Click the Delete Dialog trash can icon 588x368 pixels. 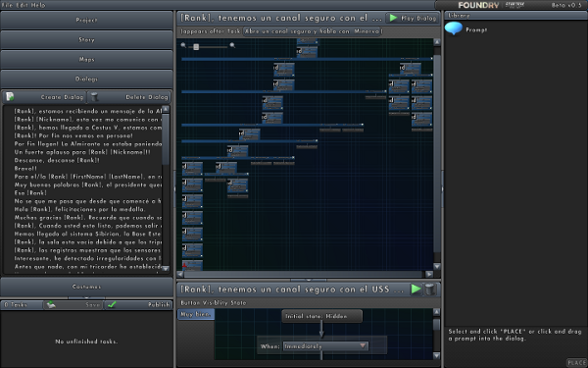click(94, 97)
